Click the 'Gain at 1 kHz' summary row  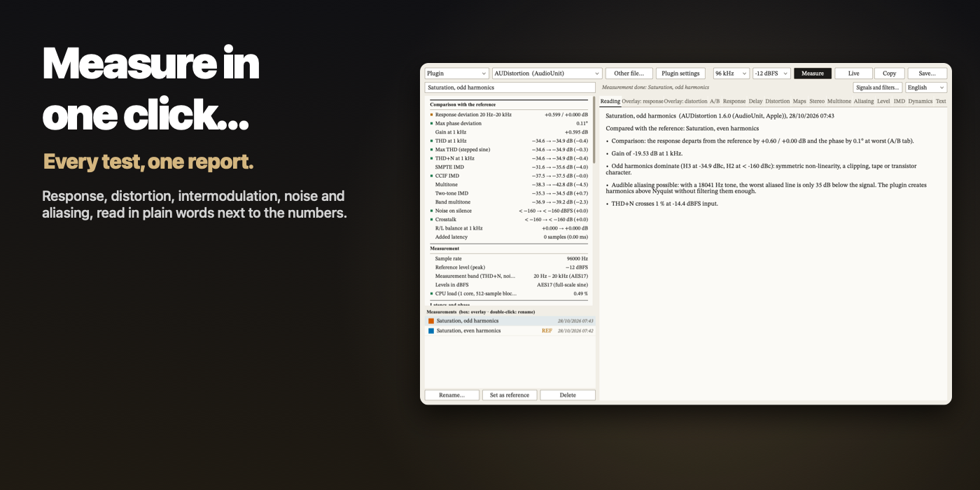pyautogui.click(x=509, y=132)
